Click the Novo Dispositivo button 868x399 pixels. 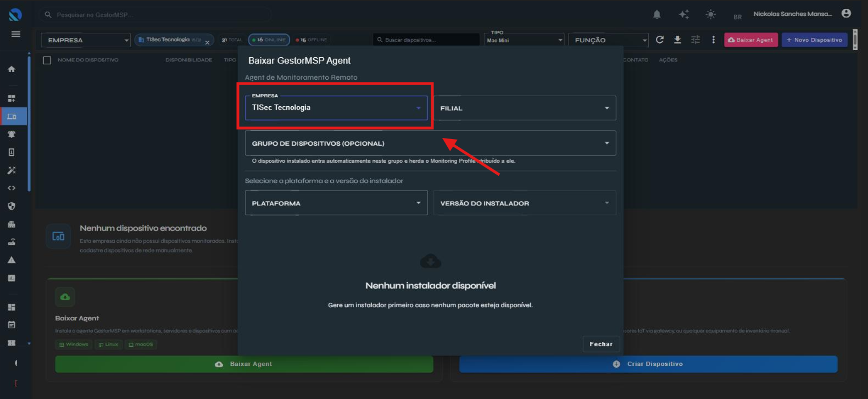(x=815, y=40)
